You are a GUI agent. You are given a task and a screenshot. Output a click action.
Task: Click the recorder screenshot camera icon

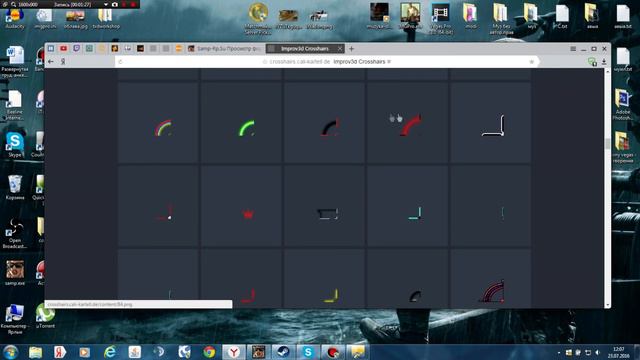click(x=115, y=4)
